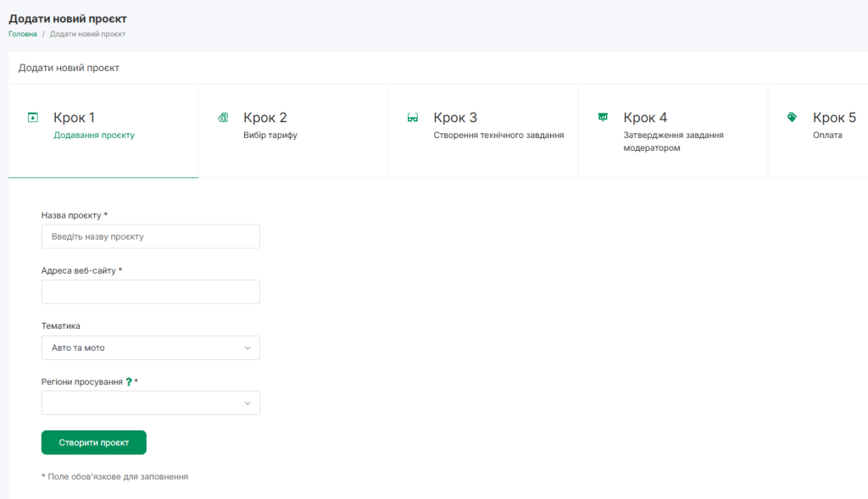868x499 pixels.
Task: Go to the Оплата step tab
Action: (x=827, y=135)
